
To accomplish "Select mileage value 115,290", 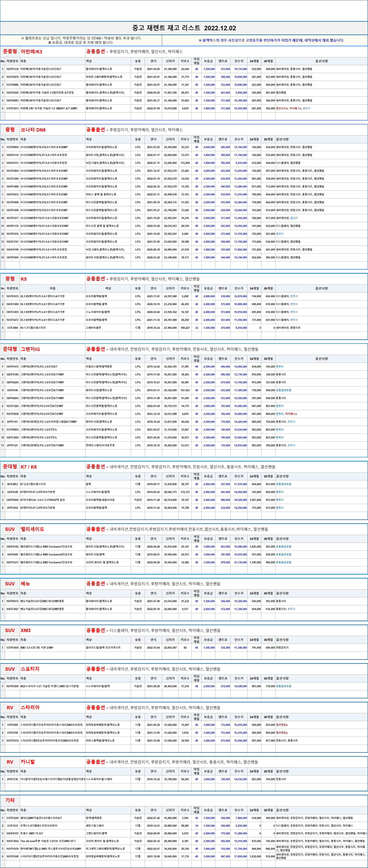I will point(185,163).
